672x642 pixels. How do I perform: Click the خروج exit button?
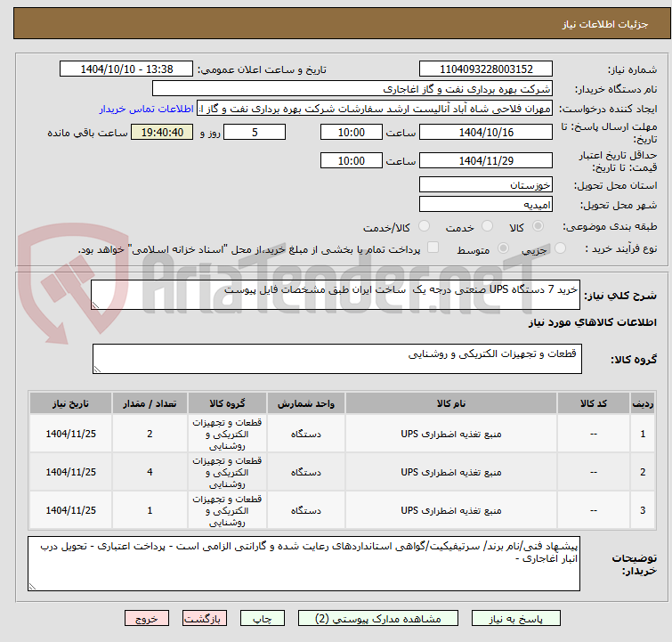click(x=147, y=619)
